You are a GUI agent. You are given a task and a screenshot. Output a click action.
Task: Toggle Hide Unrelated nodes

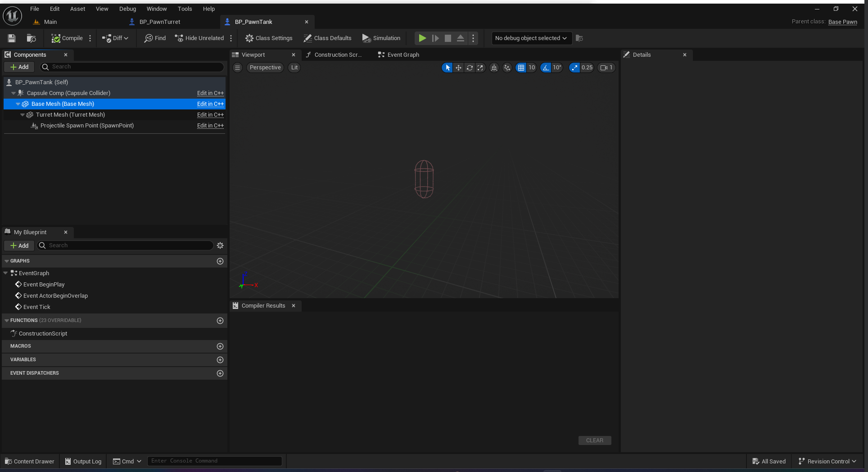pyautogui.click(x=199, y=38)
